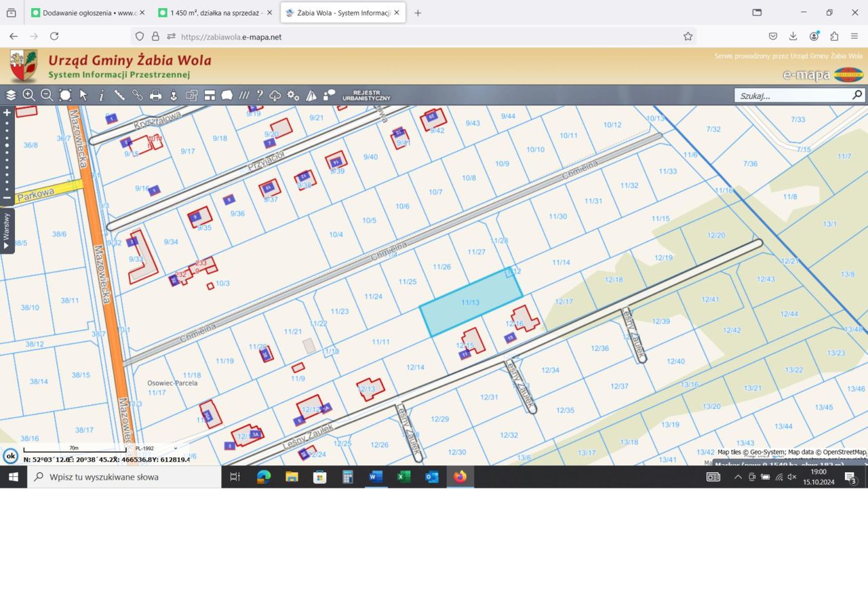This screenshot has width=868, height=614.
Task: Expand the Warstwy side panel
Action: pos(7,231)
